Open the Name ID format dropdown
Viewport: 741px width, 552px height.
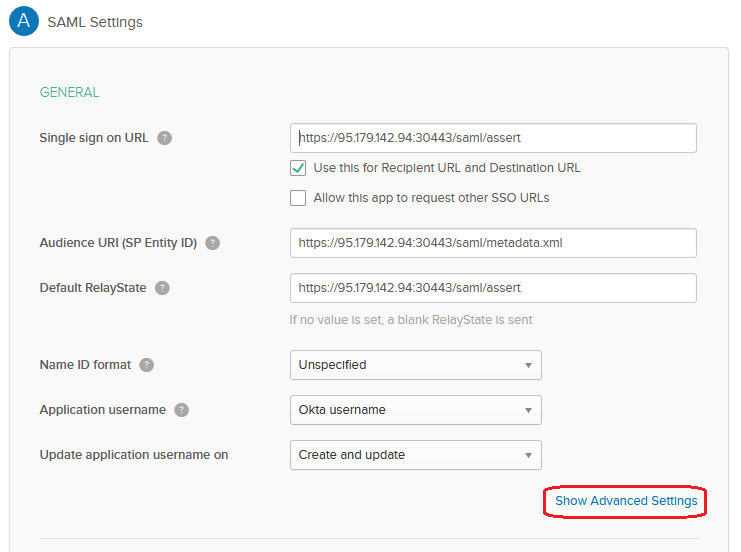(416, 365)
